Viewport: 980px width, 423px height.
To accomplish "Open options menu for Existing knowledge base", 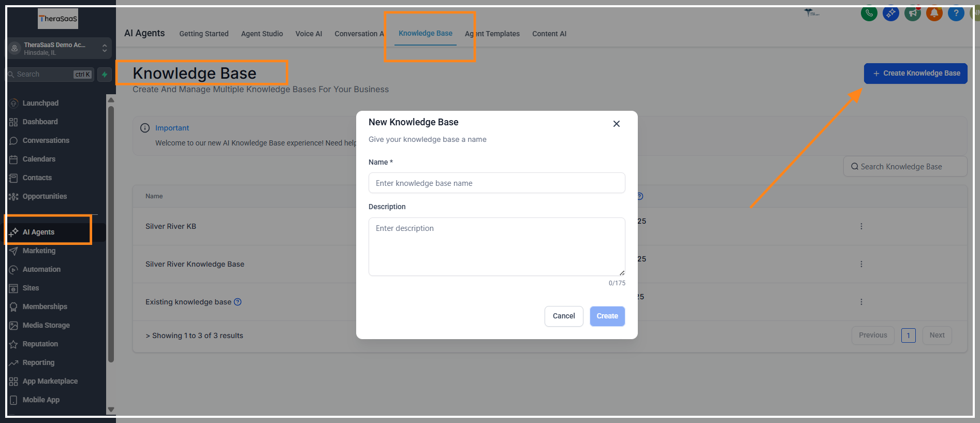I will pyautogui.click(x=861, y=302).
